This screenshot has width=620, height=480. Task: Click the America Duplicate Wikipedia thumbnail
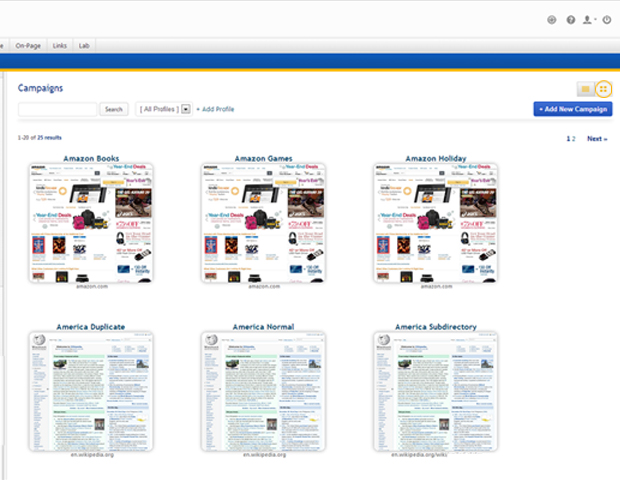[91, 391]
